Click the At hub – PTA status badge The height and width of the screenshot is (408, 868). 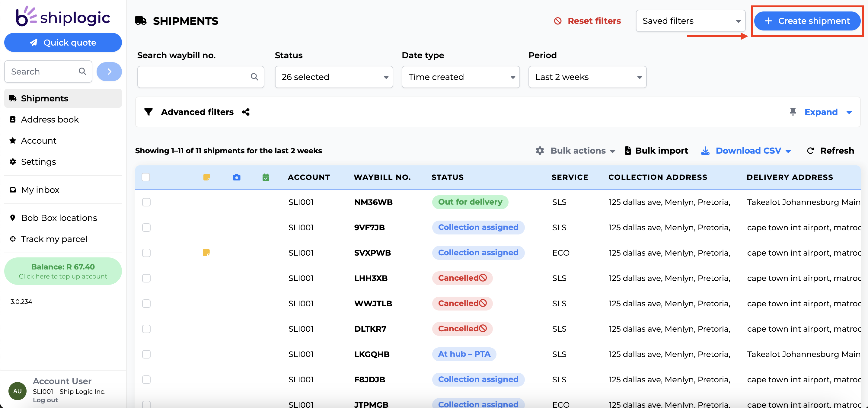464,354
